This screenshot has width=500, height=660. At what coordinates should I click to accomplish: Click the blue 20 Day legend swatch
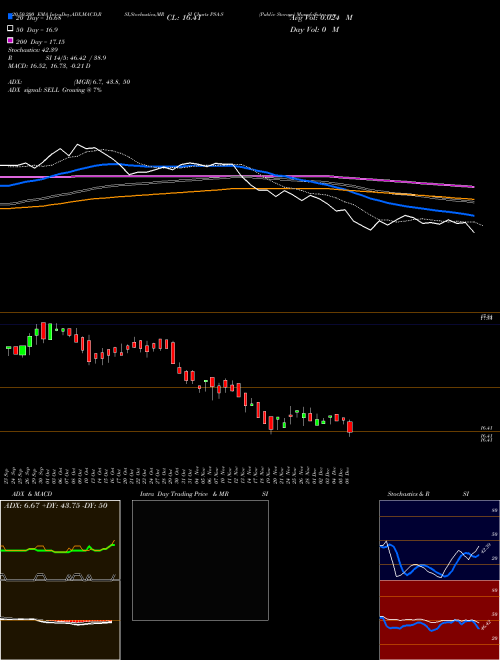(x=10, y=17)
